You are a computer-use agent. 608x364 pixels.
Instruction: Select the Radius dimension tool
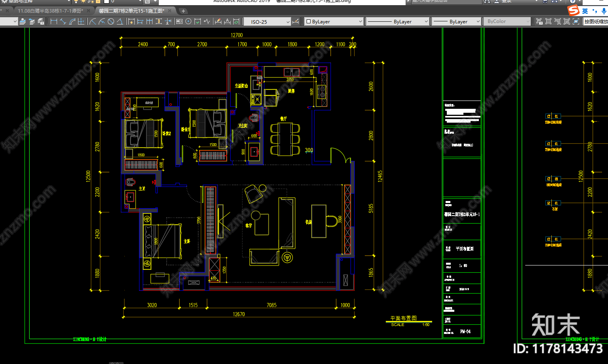click(x=93, y=21)
